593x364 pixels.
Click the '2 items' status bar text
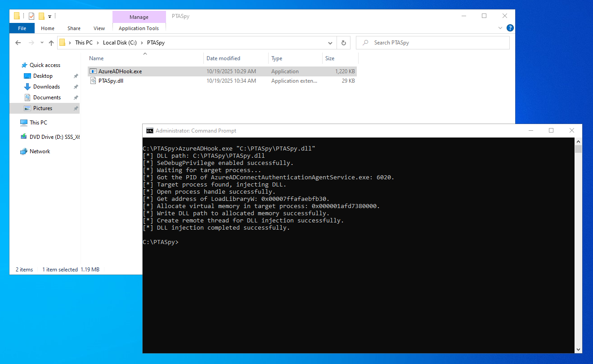tap(24, 270)
